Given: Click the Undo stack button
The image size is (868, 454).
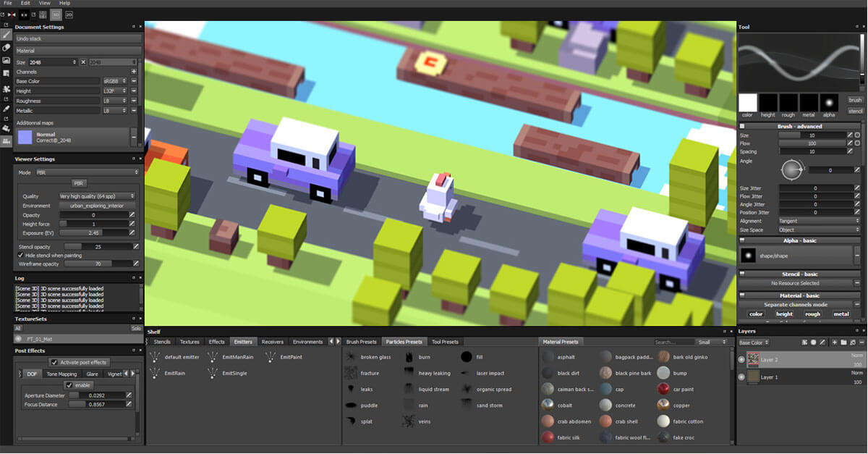Looking at the screenshot, I should pyautogui.click(x=78, y=39).
